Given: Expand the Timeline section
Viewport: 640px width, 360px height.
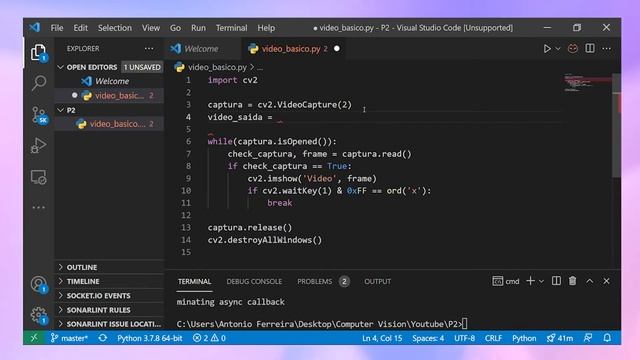Looking at the screenshot, I should 109,281.
